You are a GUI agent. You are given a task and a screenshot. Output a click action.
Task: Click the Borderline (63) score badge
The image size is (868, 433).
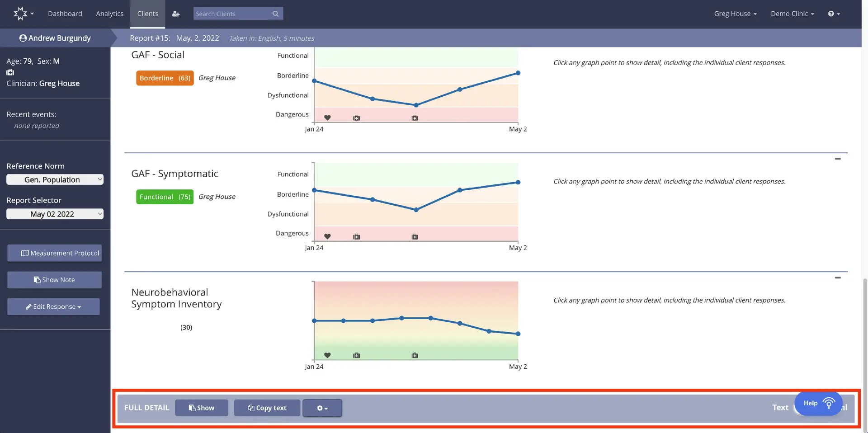(165, 78)
